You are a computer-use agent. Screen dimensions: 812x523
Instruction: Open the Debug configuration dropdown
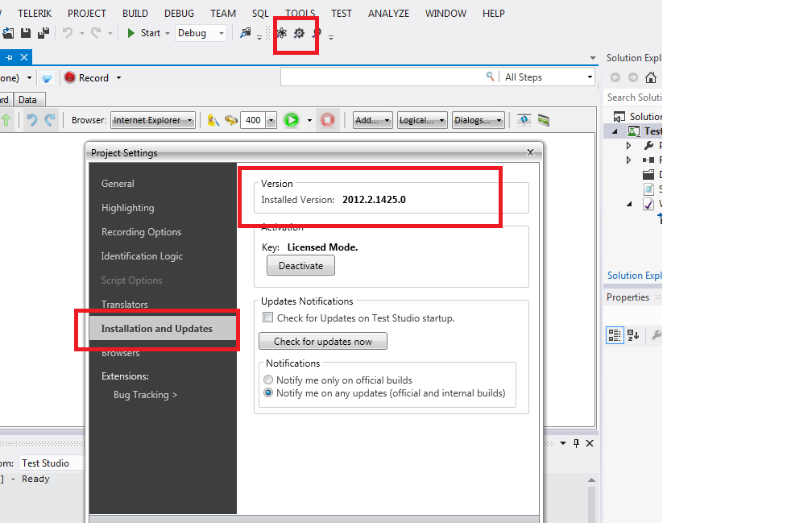coord(201,33)
